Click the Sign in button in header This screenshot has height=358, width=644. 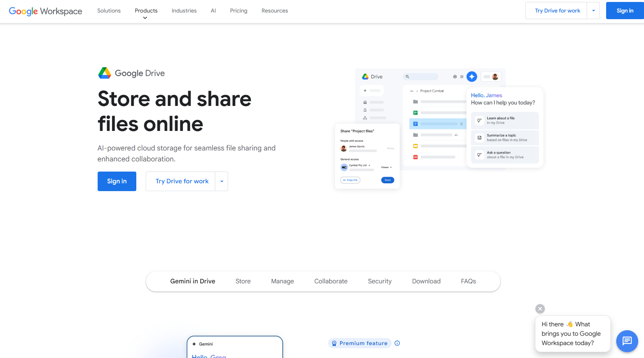(x=625, y=11)
